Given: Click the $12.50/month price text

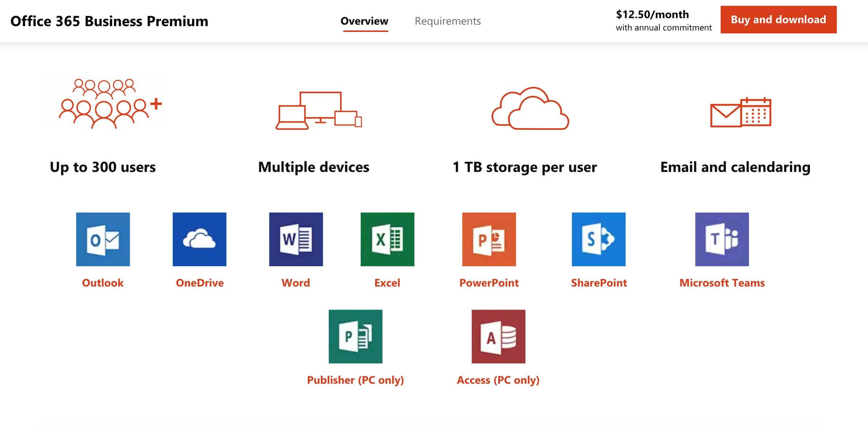Looking at the screenshot, I should tap(652, 15).
